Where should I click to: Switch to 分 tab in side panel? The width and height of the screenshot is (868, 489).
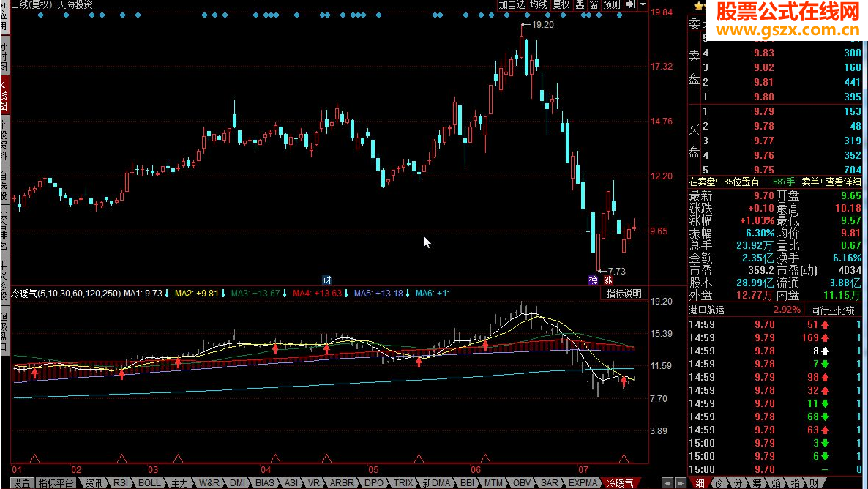tap(738, 483)
